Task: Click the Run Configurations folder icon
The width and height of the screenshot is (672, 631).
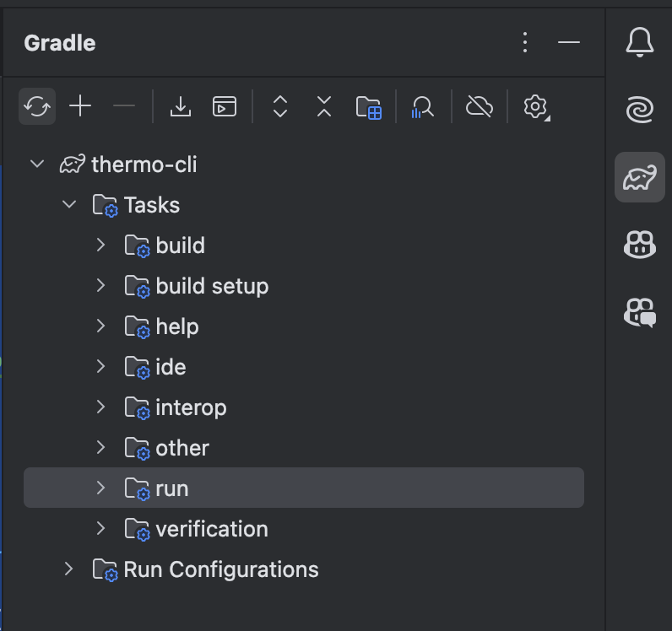Action: [105, 569]
